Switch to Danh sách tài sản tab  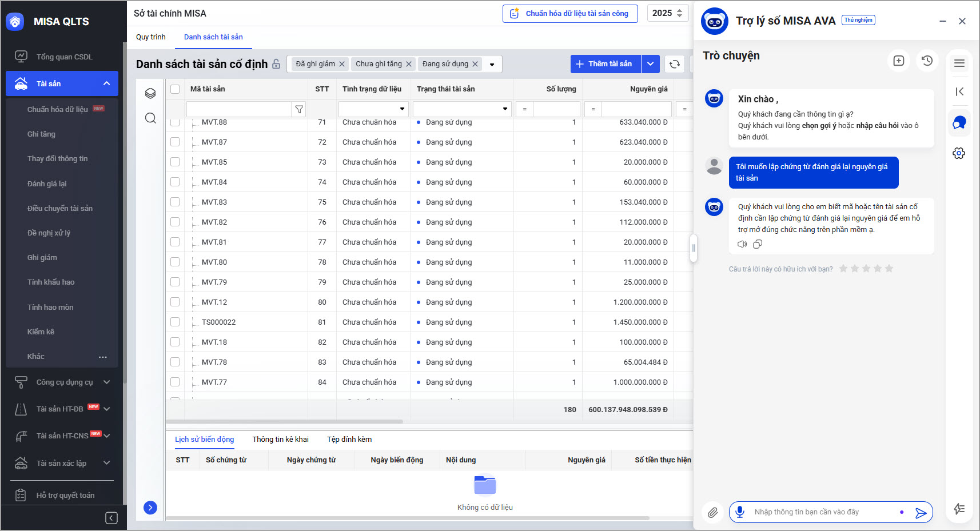[213, 37]
